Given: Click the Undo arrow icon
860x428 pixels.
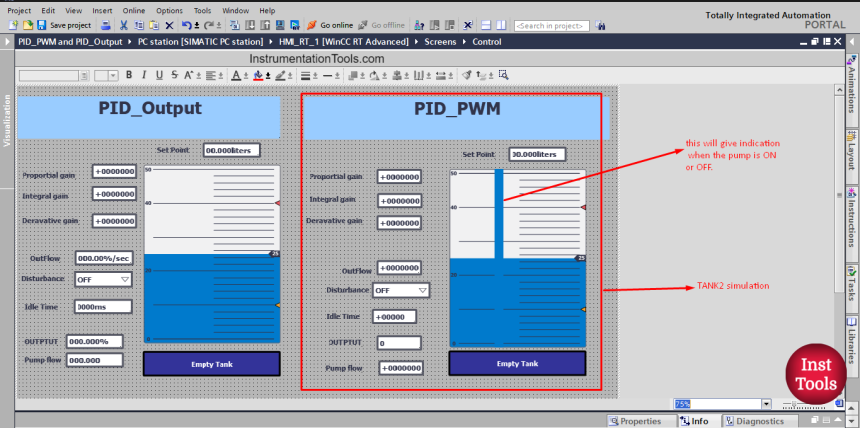Looking at the screenshot, I should click(187, 25).
